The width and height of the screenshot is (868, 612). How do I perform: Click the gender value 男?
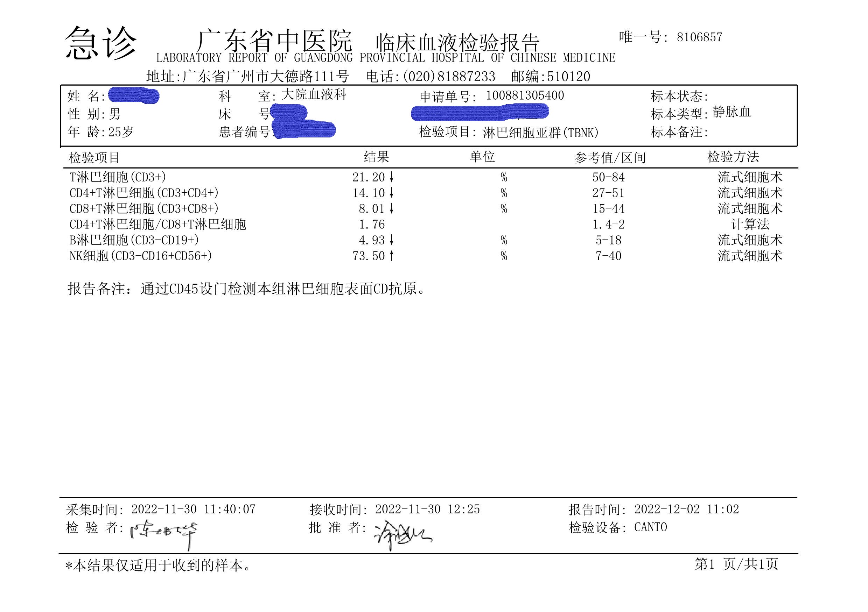[x=114, y=114]
